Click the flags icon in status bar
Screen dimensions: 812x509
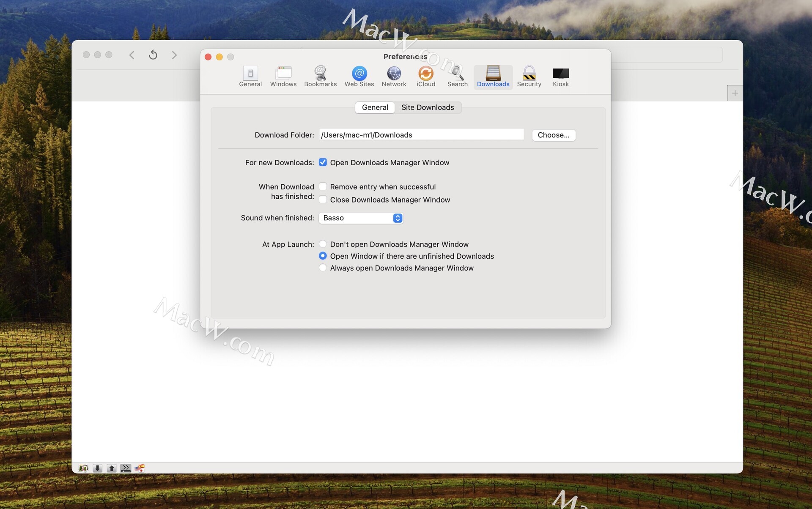pyautogui.click(x=140, y=468)
